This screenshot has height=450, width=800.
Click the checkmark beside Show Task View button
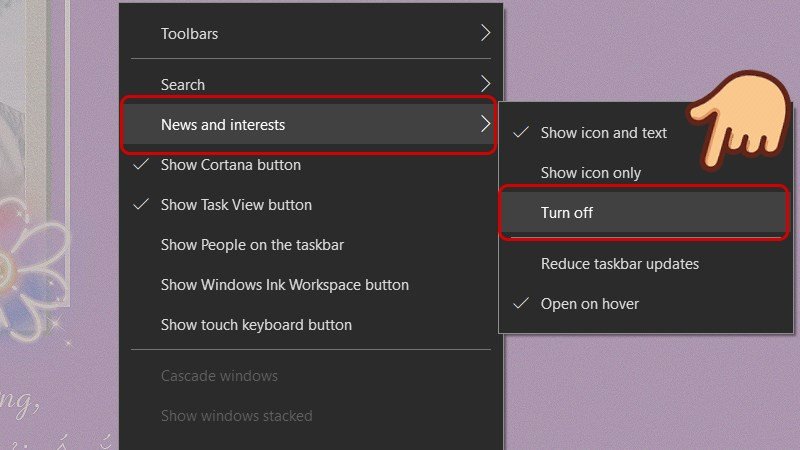pos(141,204)
